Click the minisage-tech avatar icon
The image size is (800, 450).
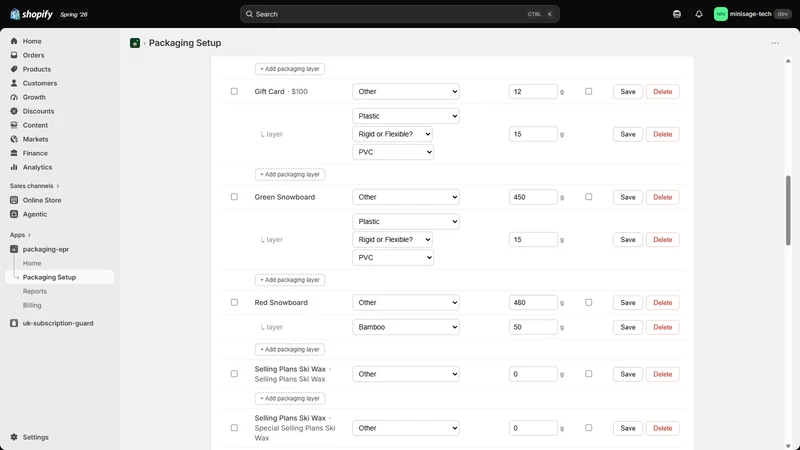tap(720, 14)
